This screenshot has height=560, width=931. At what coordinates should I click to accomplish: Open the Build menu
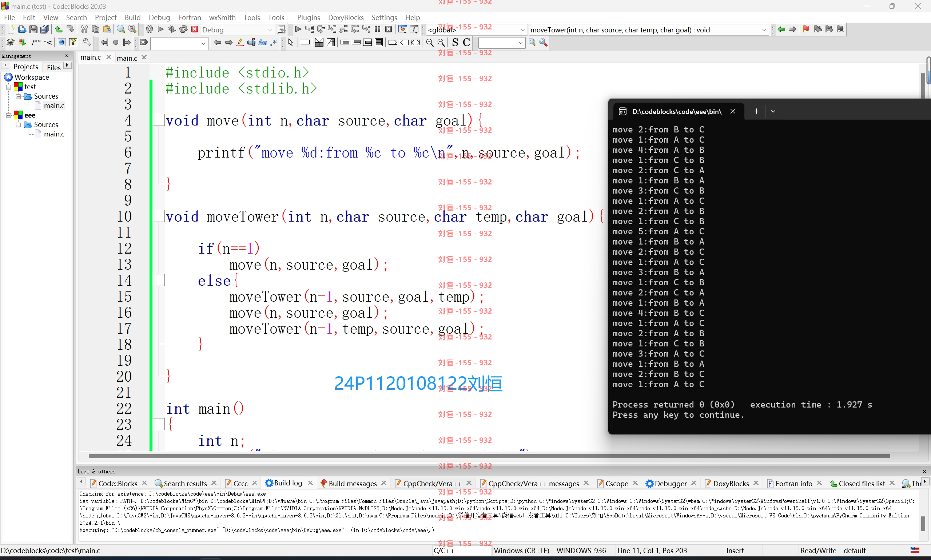[132, 17]
